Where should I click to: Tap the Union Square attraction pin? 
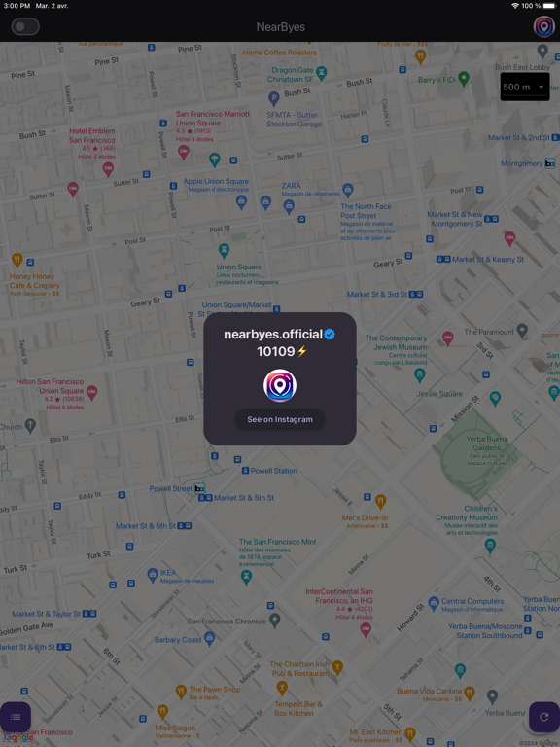224,251
